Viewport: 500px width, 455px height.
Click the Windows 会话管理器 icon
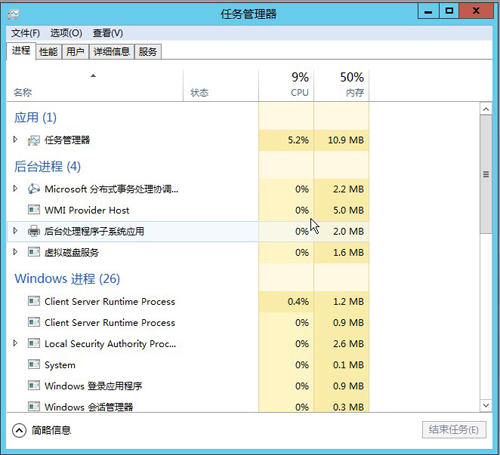click(34, 407)
